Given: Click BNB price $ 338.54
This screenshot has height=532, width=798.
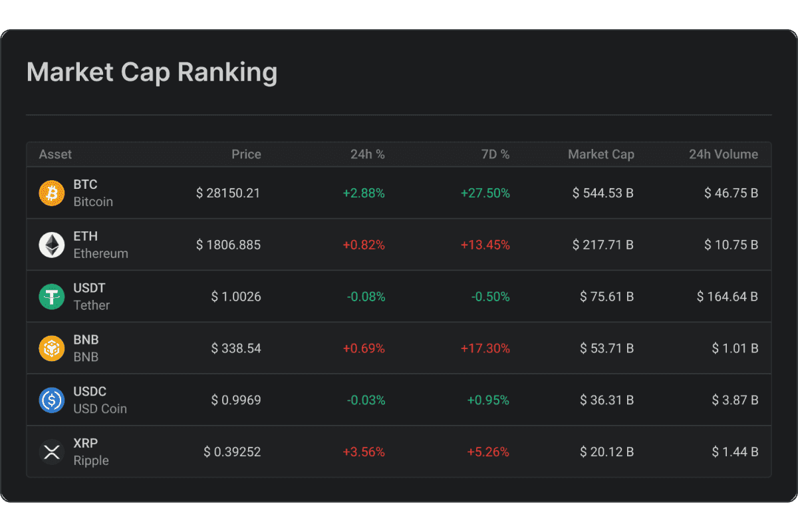Looking at the screenshot, I should pos(236,348).
